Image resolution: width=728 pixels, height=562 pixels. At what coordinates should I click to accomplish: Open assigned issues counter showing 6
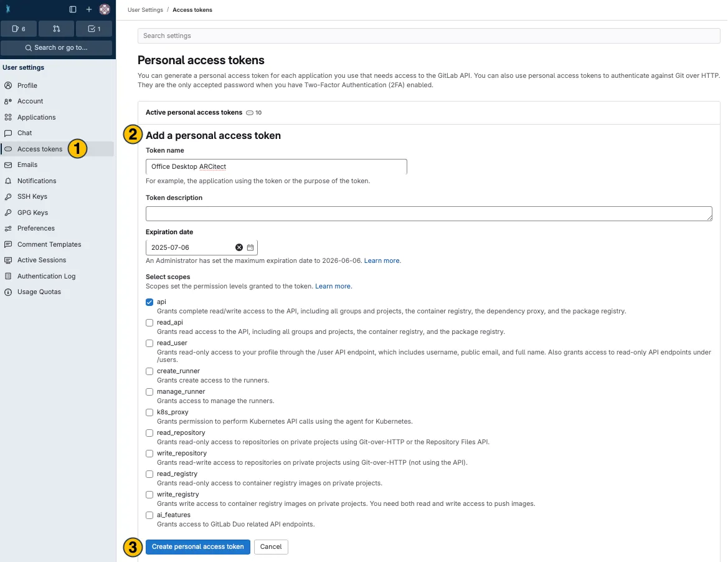pyautogui.click(x=19, y=29)
